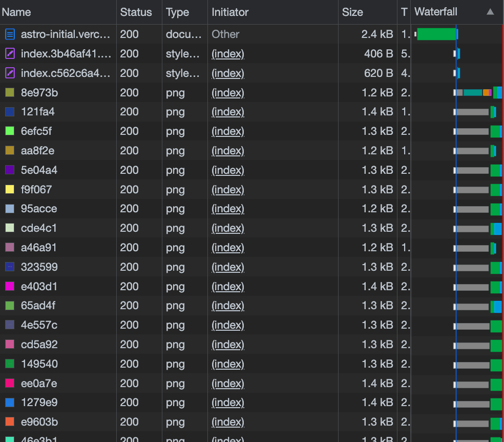
Task: Select the yellow f9f067 image swatch
Action: (x=10, y=190)
